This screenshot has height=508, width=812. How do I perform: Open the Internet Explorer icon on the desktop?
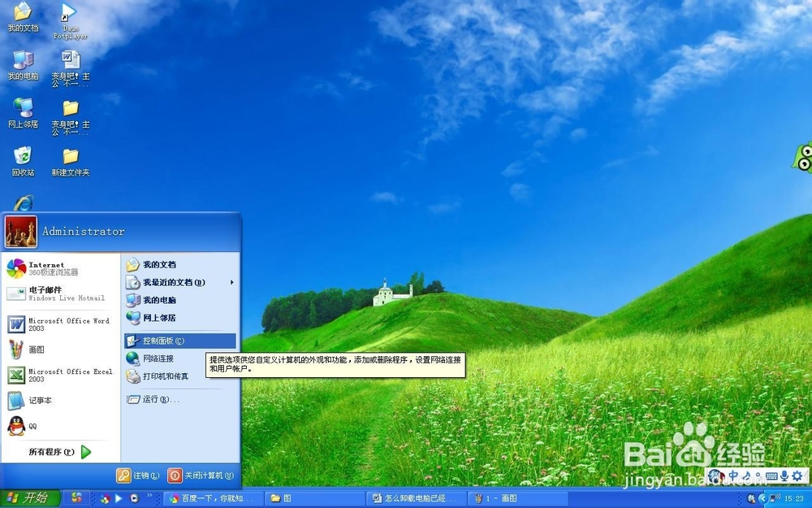click(24, 203)
